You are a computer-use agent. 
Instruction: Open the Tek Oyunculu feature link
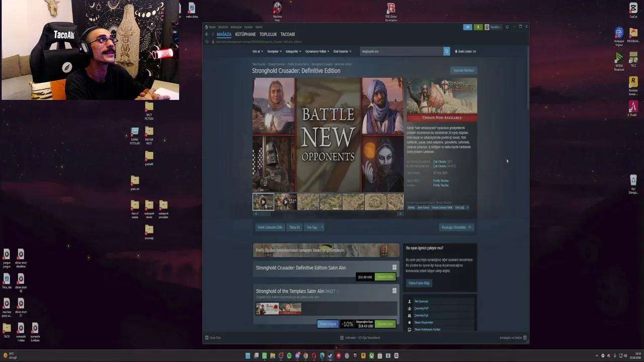coord(422,302)
